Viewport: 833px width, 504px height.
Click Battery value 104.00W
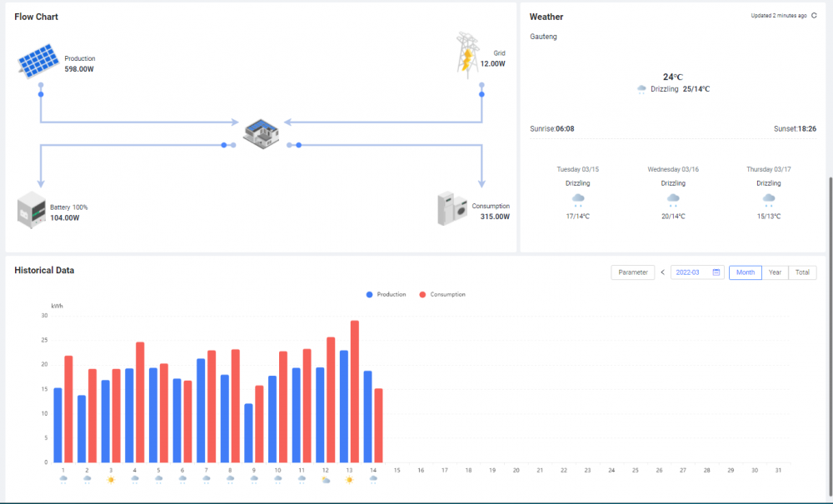tap(65, 217)
